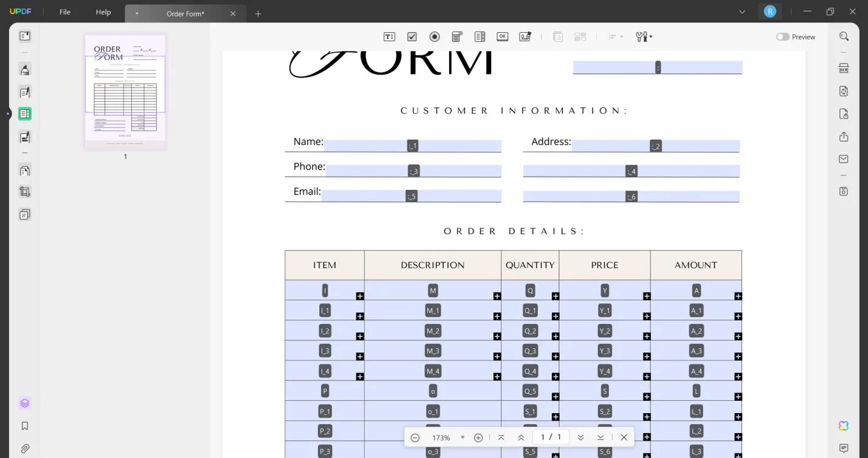The image size is (868, 458).
Task: Click the plus handle on field Q_2
Action: [555, 336]
